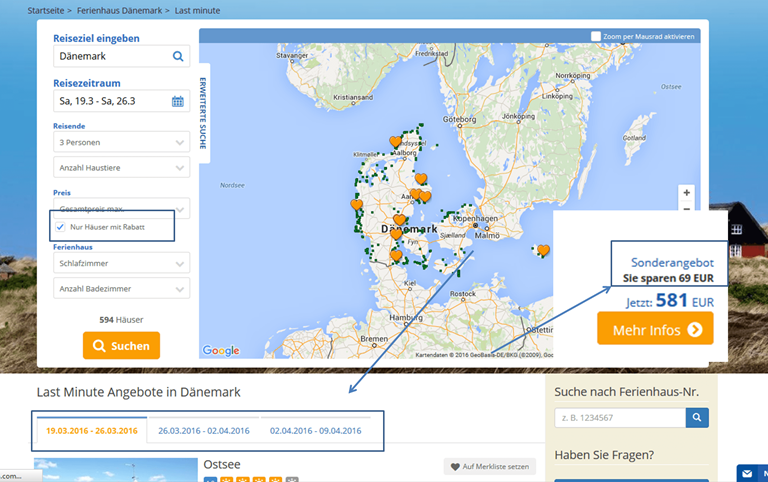Image resolution: width=768 pixels, height=482 pixels.
Task: Expand the 'Schlafzimmer' dropdown
Action: (120, 263)
